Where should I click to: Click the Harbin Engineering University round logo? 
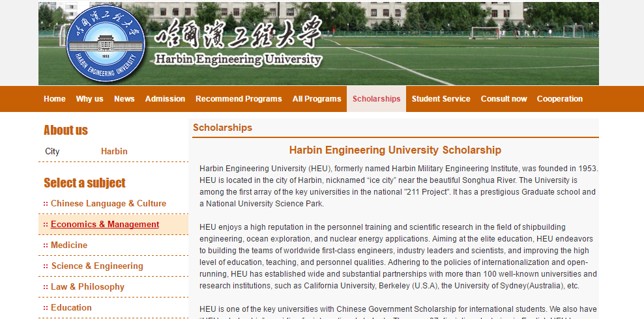tap(106, 43)
